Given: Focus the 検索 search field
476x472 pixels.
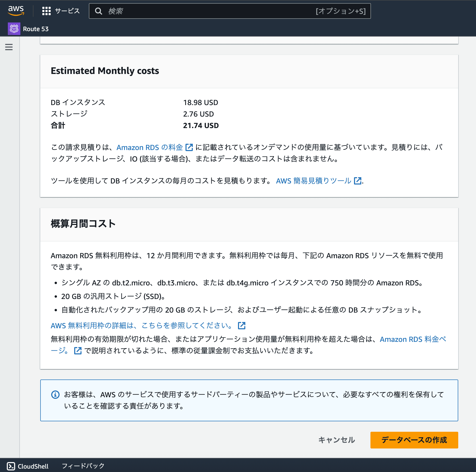Looking at the screenshot, I should [230, 11].
